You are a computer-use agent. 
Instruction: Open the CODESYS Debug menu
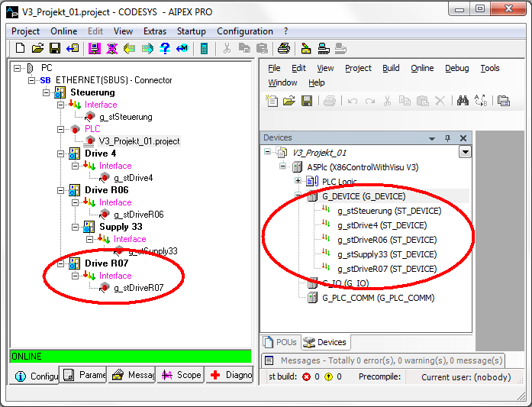tap(457, 68)
